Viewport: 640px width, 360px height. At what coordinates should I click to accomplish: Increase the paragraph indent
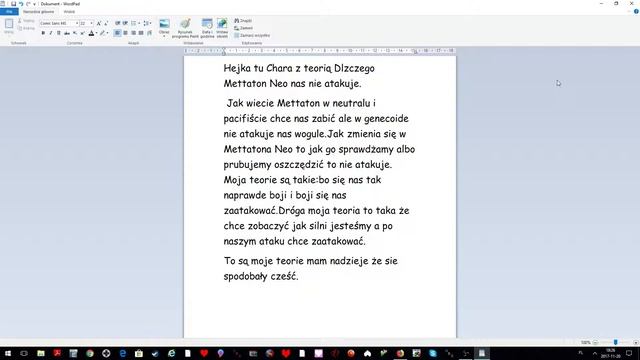pos(125,23)
